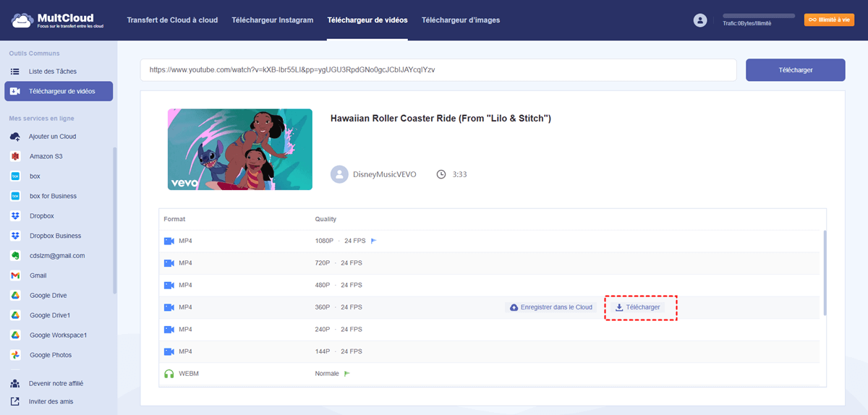Select Téléchargeur de vidéos in sidebar
Screen dimensions: 868x415
click(x=59, y=91)
